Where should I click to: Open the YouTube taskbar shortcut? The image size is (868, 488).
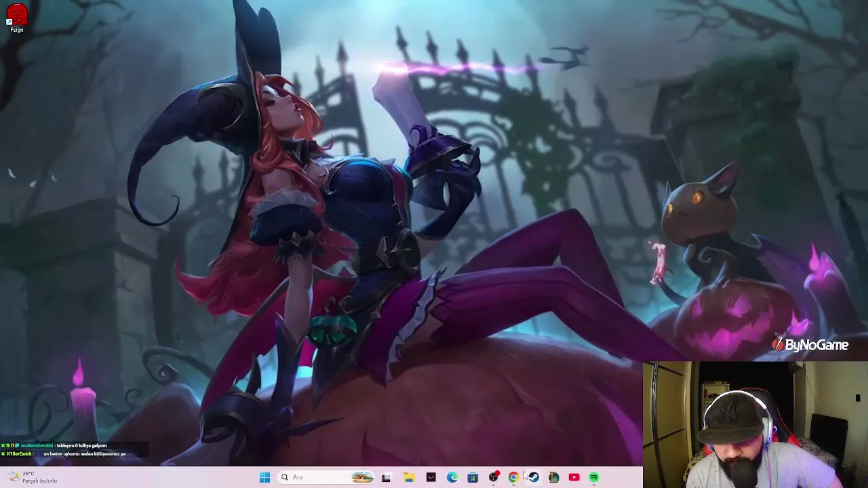pos(574,477)
